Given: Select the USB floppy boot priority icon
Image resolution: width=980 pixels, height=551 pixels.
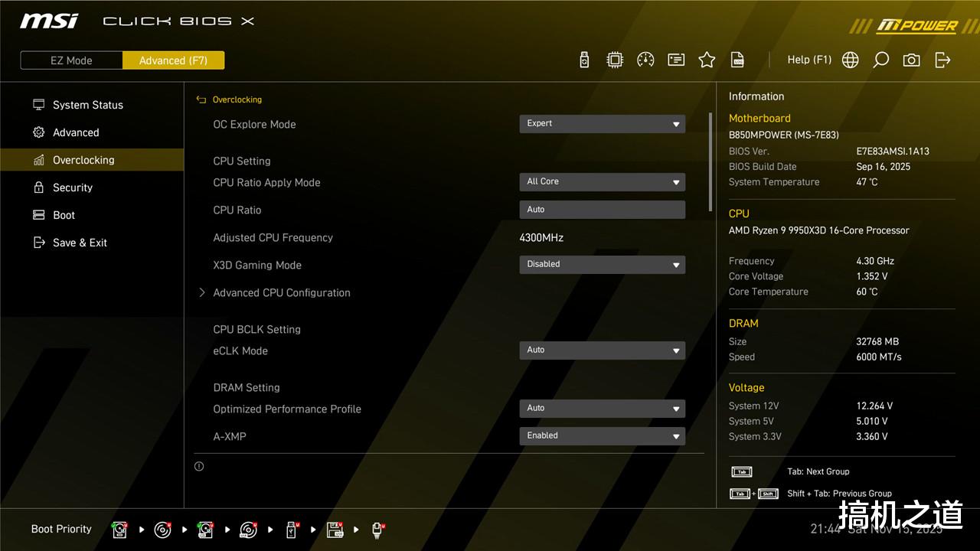Looking at the screenshot, I should 335,529.
